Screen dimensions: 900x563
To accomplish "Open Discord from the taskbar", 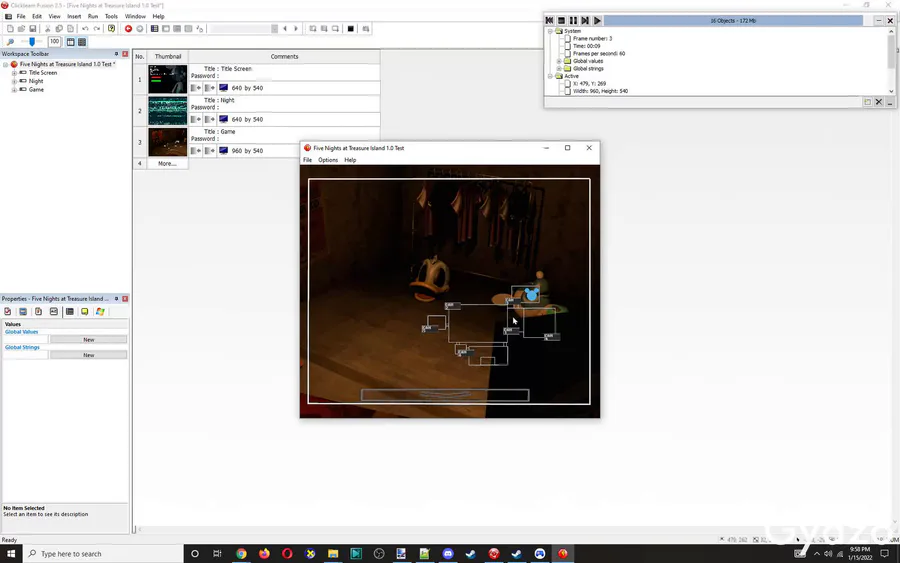I will pyautogui.click(x=448, y=554).
